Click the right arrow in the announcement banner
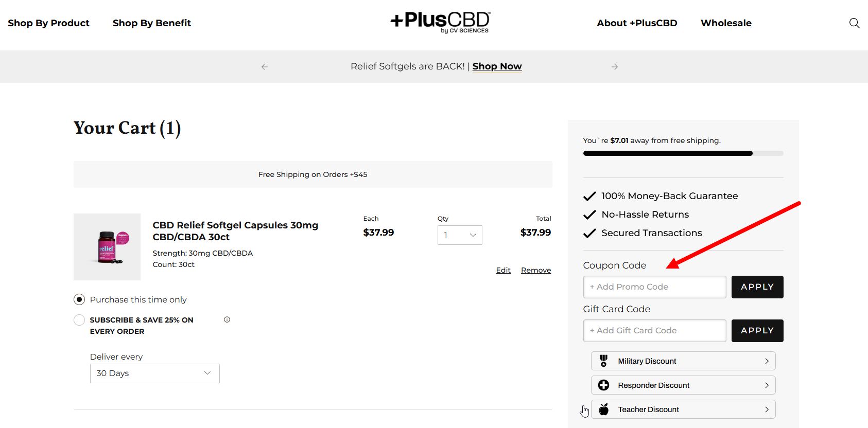This screenshot has height=428, width=868. [614, 66]
